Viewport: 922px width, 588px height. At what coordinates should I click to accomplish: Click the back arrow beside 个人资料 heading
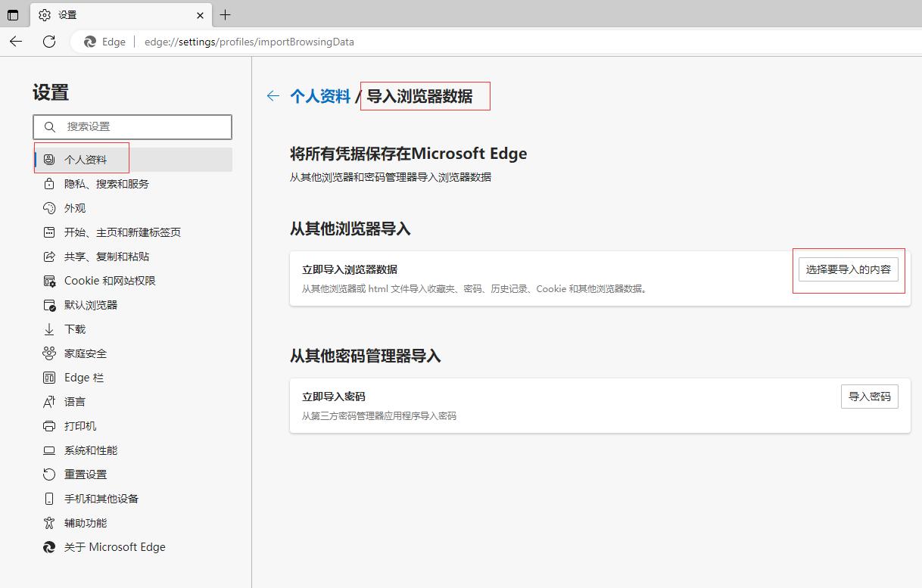click(273, 96)
